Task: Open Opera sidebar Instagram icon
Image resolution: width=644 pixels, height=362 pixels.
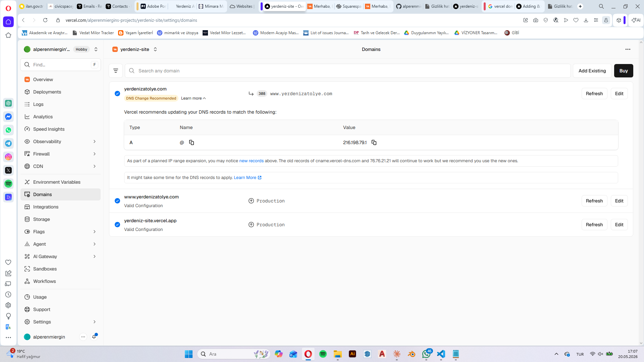Action: (8, 157)
